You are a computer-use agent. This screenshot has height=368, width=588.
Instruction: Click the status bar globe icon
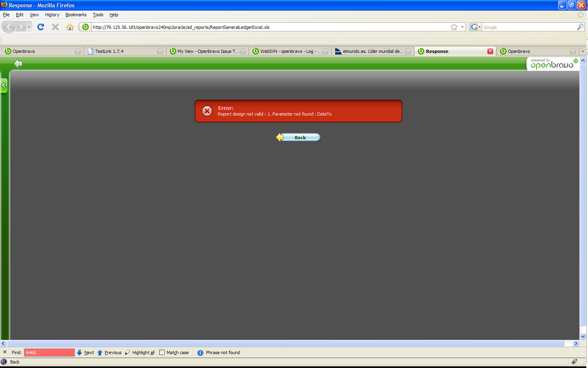4,361
